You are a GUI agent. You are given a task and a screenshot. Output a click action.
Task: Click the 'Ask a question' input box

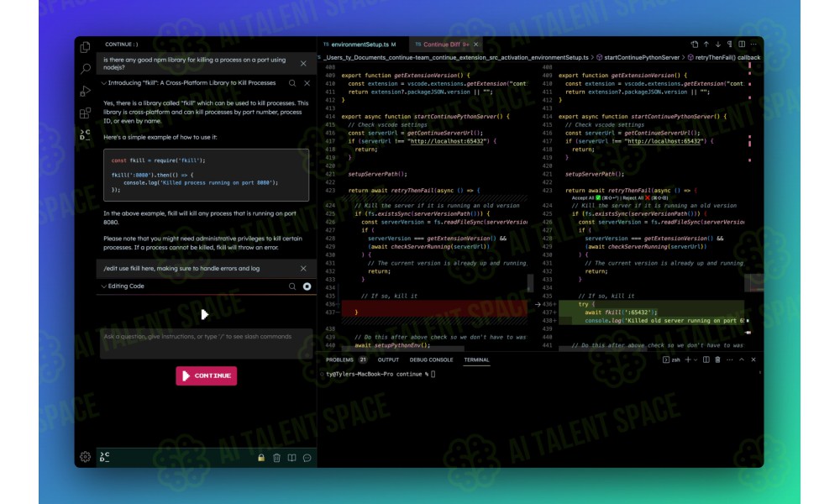pyautogui.click(x=207, y=344)
